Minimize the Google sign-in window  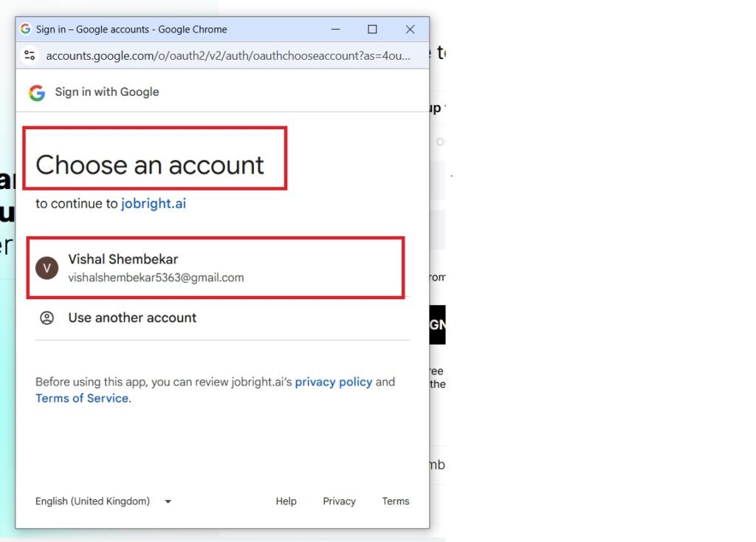334,30
